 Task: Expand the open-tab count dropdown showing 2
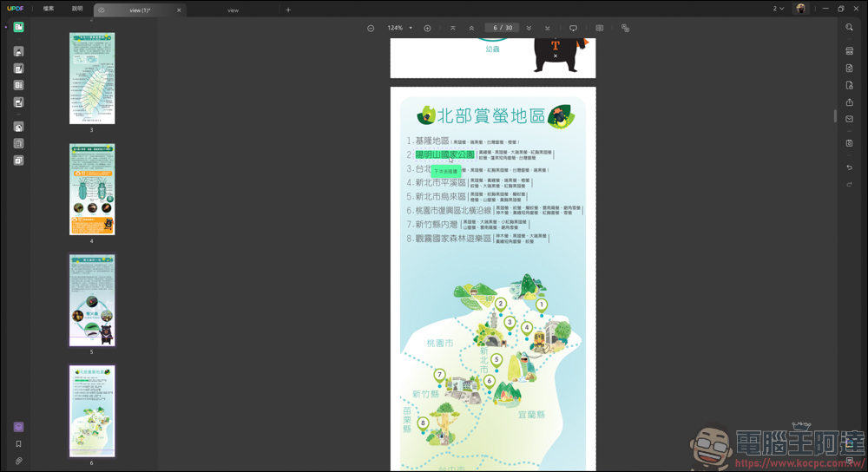point(779,9)
